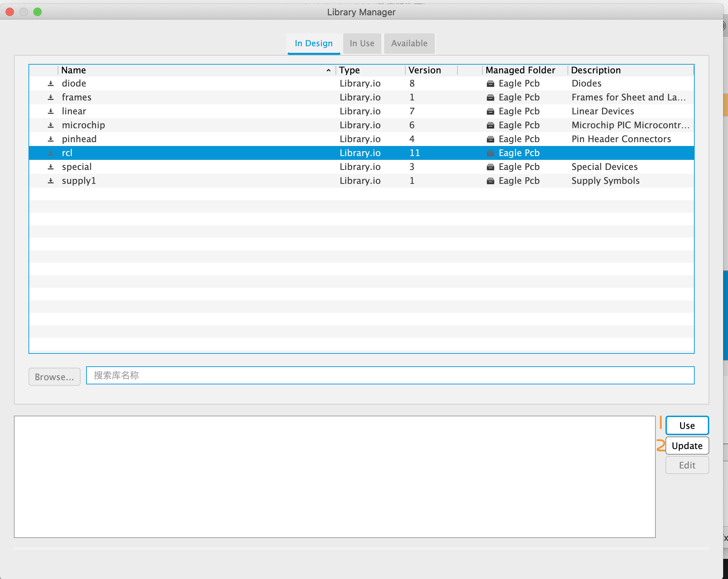Viewport: 728px width, 579px height.
Task: Sort the list by Version column
Action: point(424,70)
